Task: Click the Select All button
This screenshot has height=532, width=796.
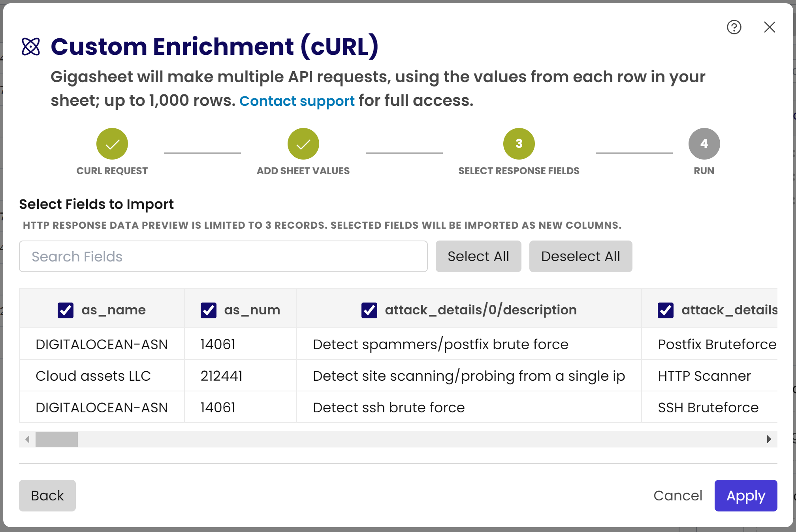Action: (x=478, y=256)
